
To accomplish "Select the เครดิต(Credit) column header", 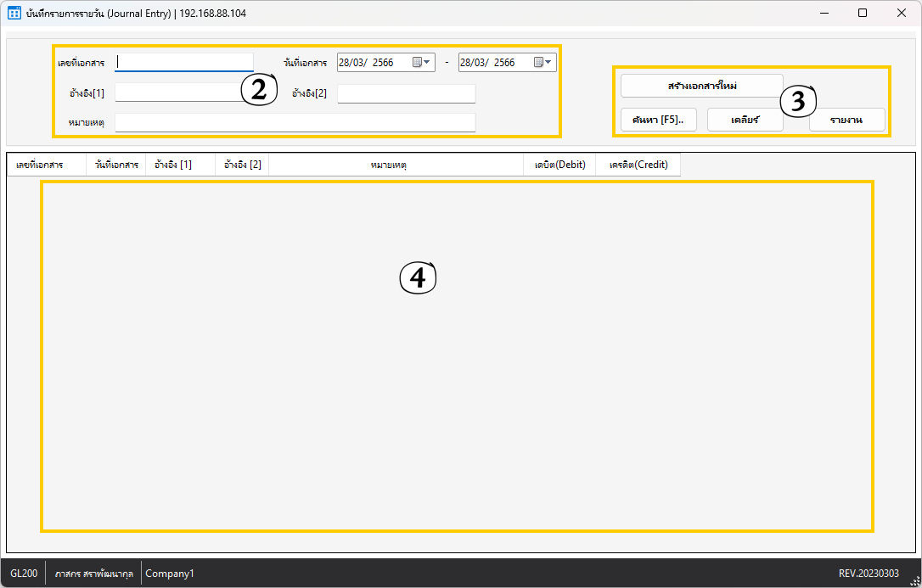I will pyautogui.click(x=638, y=165).
